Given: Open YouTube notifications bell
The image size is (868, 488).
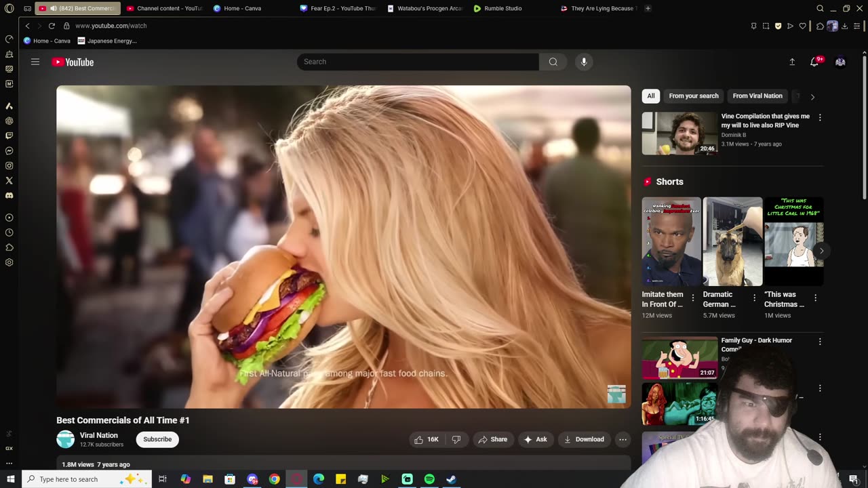Looking at the screenshot, I should coord(814,62).
